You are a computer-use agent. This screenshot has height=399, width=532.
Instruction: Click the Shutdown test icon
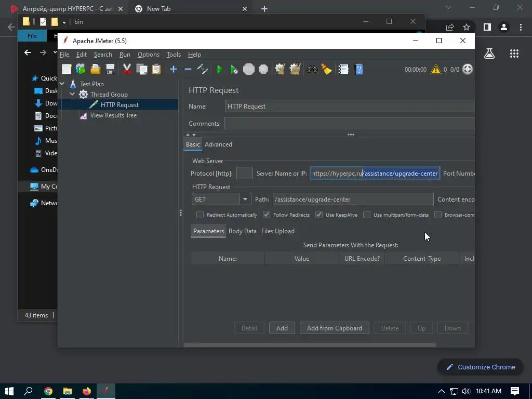(263, 69)
